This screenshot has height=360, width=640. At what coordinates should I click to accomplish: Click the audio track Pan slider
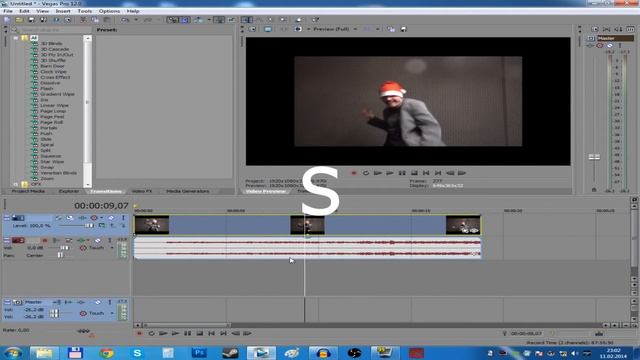(60, 255)
